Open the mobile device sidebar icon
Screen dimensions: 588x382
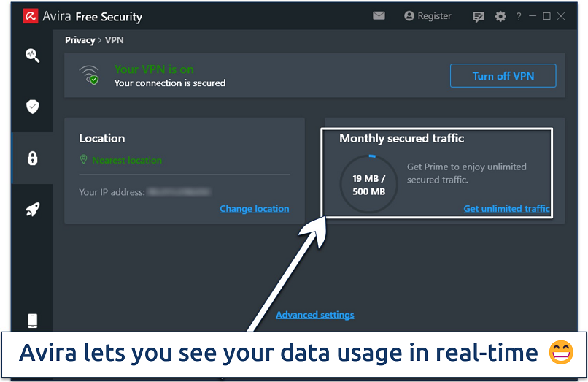tap(32, 321)
